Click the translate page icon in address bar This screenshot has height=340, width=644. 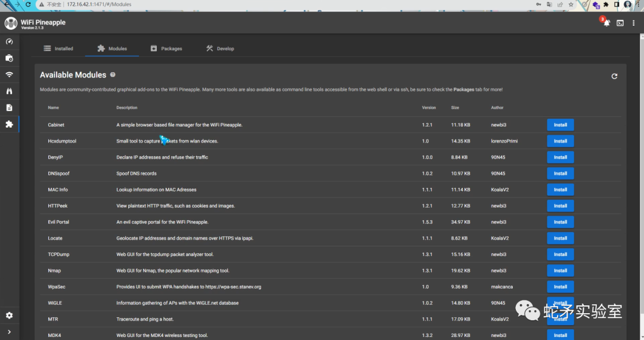pyautogui.click(x=549, y=5)
